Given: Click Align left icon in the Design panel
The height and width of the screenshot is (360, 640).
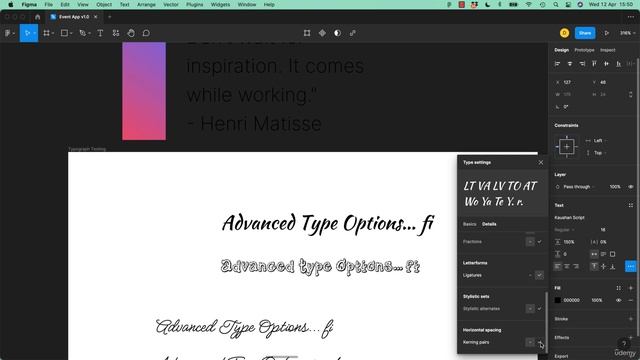Looking at the screenshot, I should click(558, 64).
